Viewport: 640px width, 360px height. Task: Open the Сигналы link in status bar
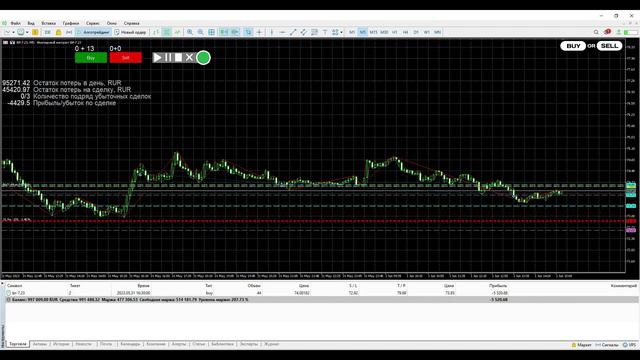click(607, 345)
